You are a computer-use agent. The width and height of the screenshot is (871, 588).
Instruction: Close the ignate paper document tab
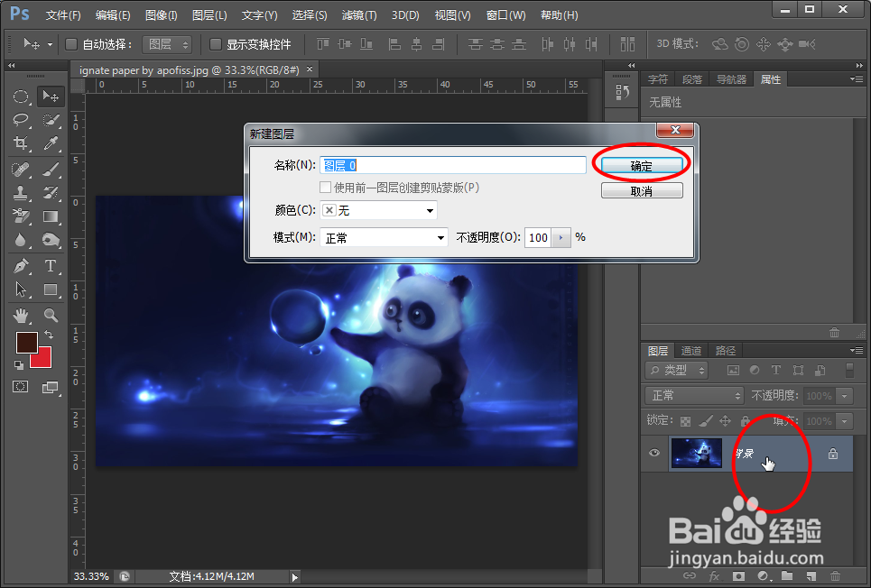pyautogui.click(x=310, y=69)
